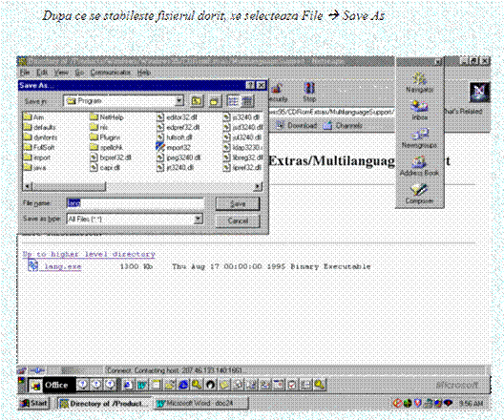This screenshot has width=504, height=420.
Task: Click the Security toolbar icon
Action: tap(278, 93)
